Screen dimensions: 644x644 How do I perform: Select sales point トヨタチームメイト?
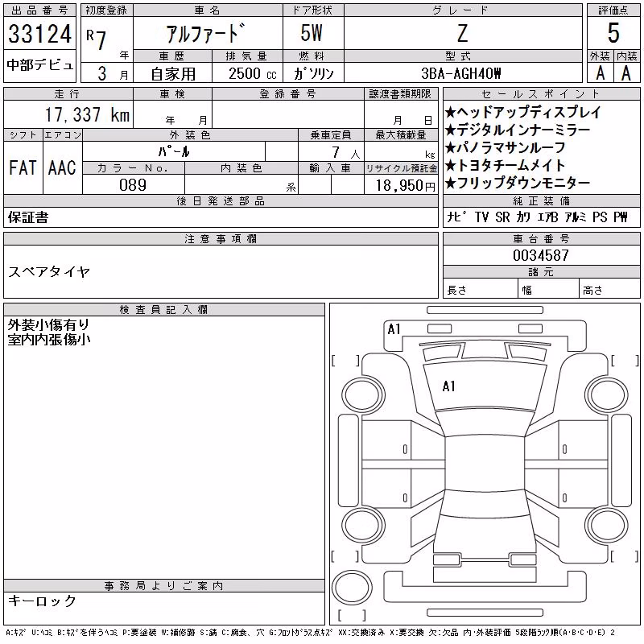pos(506,165)
